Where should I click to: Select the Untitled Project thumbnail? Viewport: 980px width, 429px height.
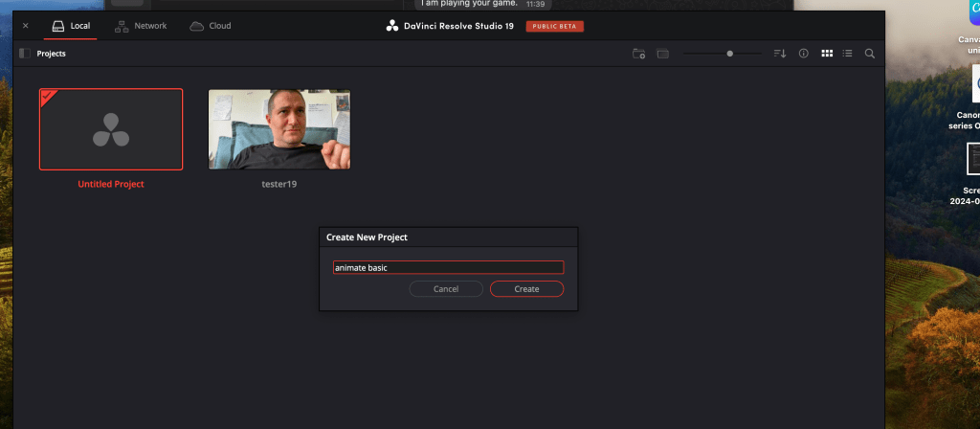pos(111,129)
